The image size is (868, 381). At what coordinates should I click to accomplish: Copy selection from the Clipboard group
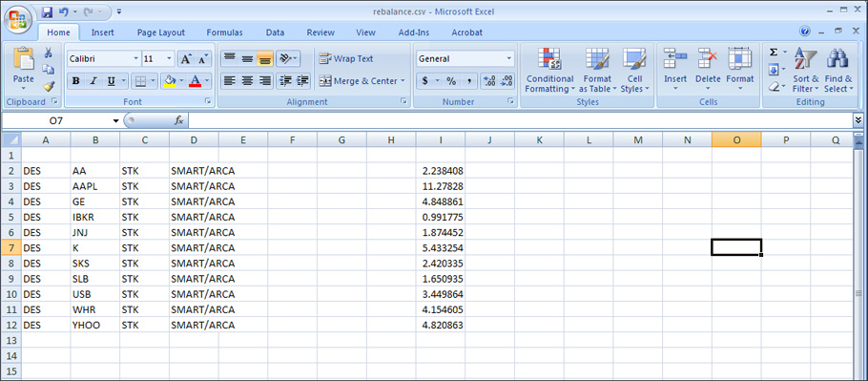[48, 70]
